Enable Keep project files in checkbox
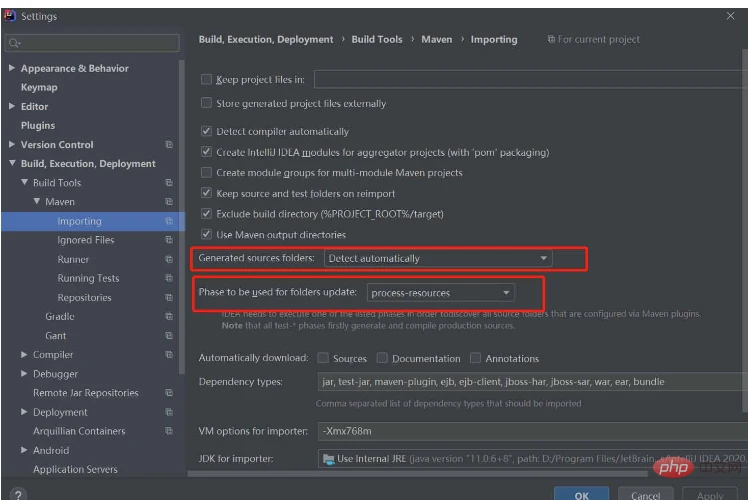The width and height of the screenshot is (752, 500). click(207, 80)
